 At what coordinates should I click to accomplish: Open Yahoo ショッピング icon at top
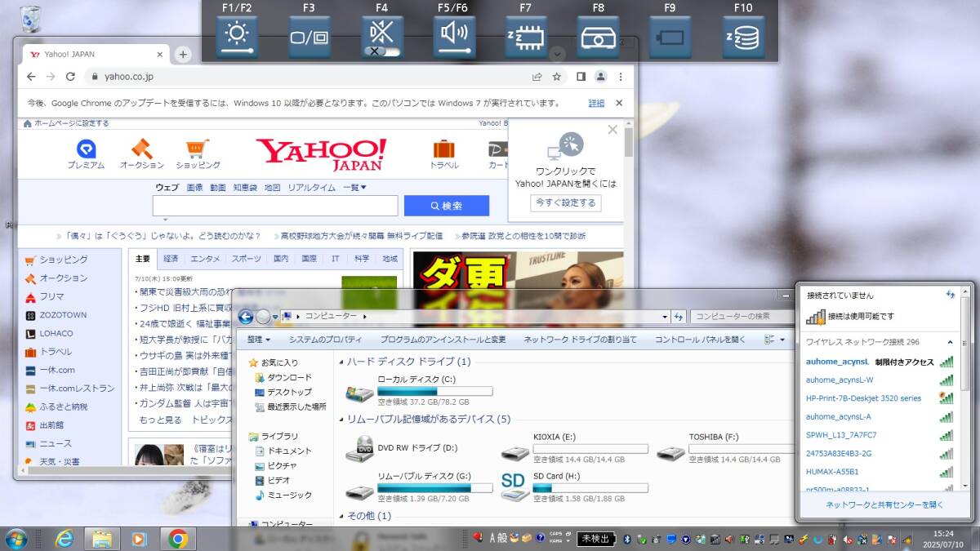coord(198,153)
